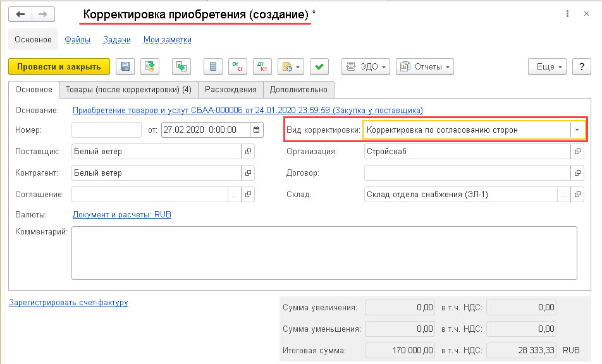602x364 pixels.
Task: Expand the Вид корректировки dropdown
Action: click(x=577, y=130)
